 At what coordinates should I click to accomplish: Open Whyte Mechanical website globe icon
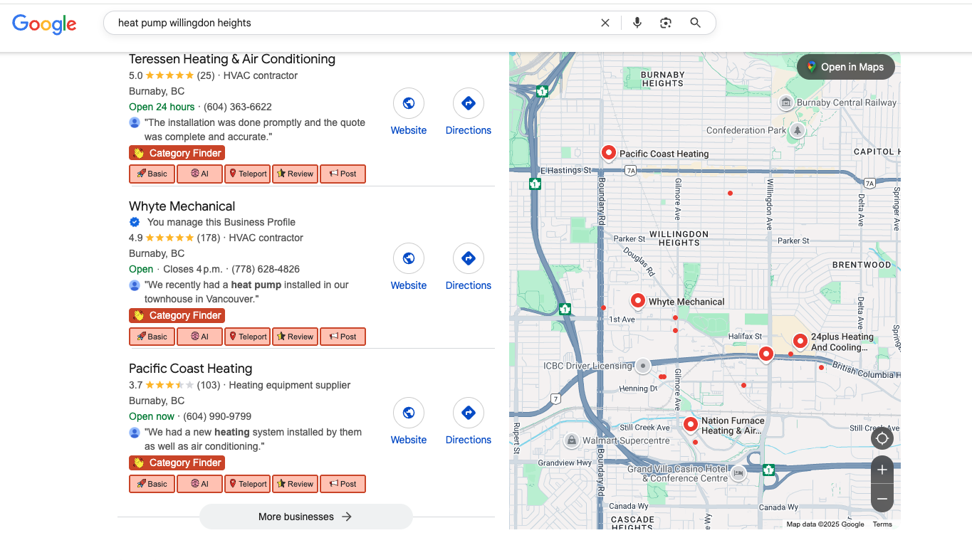click(409, 259)
